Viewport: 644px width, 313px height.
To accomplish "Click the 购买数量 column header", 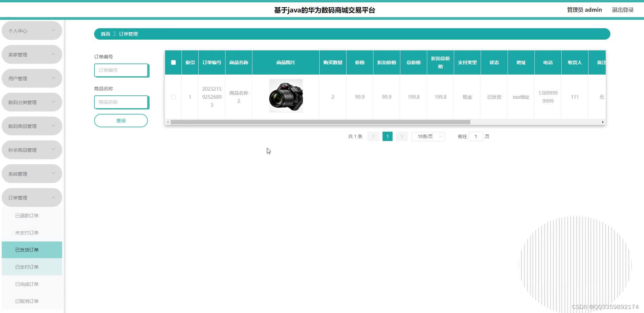I will (x=333, y=62).
